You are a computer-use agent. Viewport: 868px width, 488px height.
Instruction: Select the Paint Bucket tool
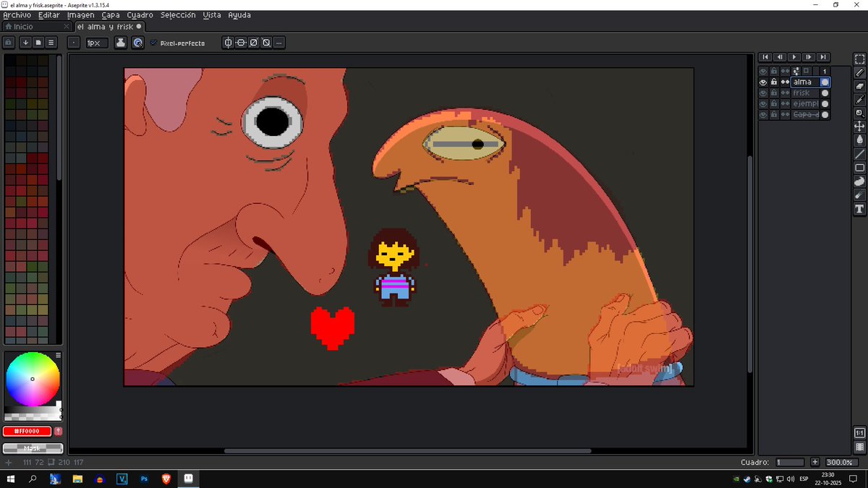click(x=859, y=140)
